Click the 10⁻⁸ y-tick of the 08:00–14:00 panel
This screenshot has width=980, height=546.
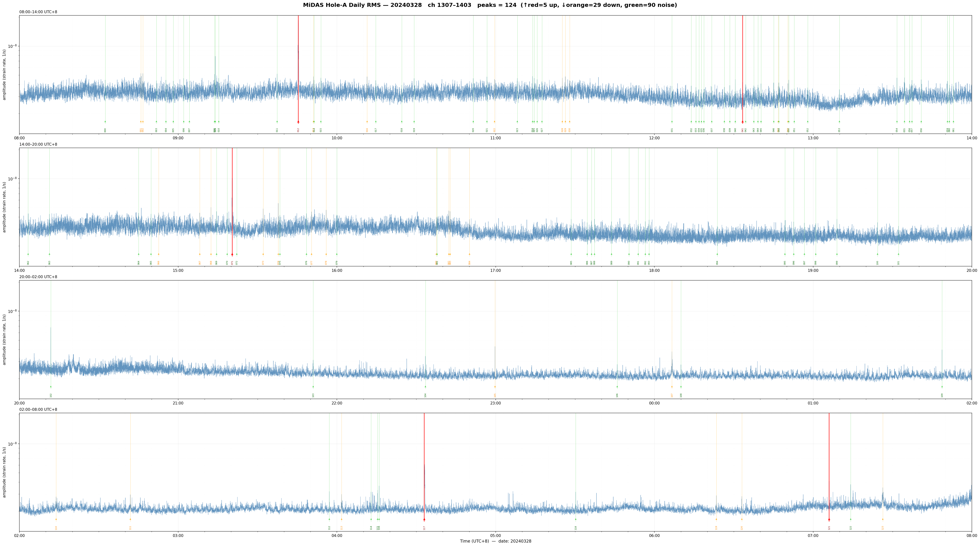(12, 46)
